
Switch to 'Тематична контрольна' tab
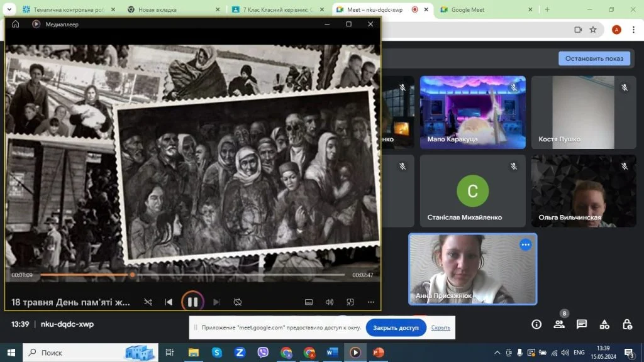(x=69, y=9)
